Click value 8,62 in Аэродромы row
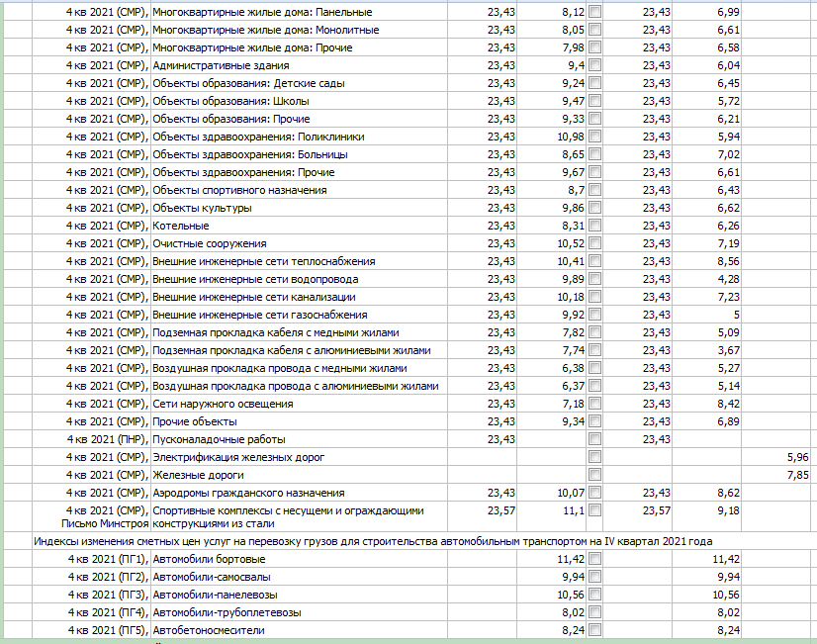Image resolution: width=817 pixels, height=644 pixels. click(x=728, y=493)
